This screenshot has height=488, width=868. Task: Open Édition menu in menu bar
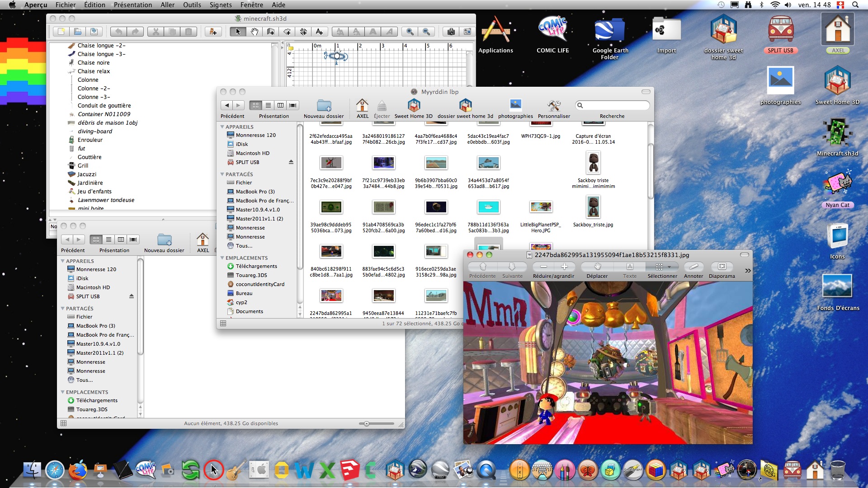click(x=94, y=5)
